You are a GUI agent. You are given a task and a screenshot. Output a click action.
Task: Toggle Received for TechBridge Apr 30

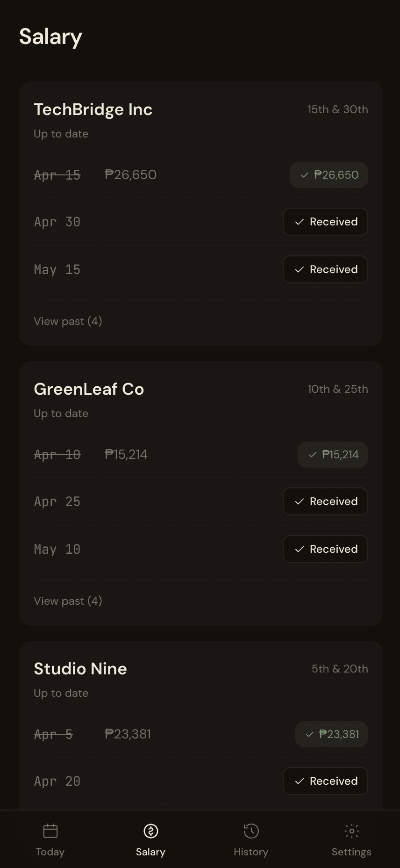click(325, 222)
